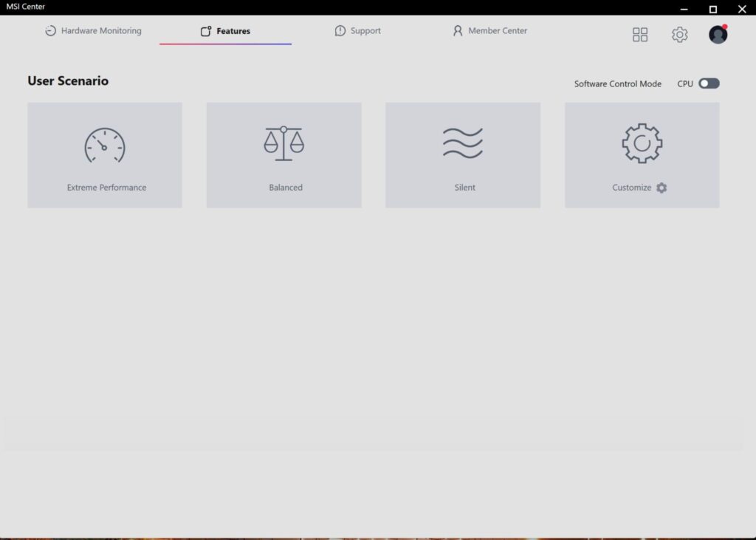
Task: Select the Extreme Performance speedometer icon
Action: [x=105, y=146]
